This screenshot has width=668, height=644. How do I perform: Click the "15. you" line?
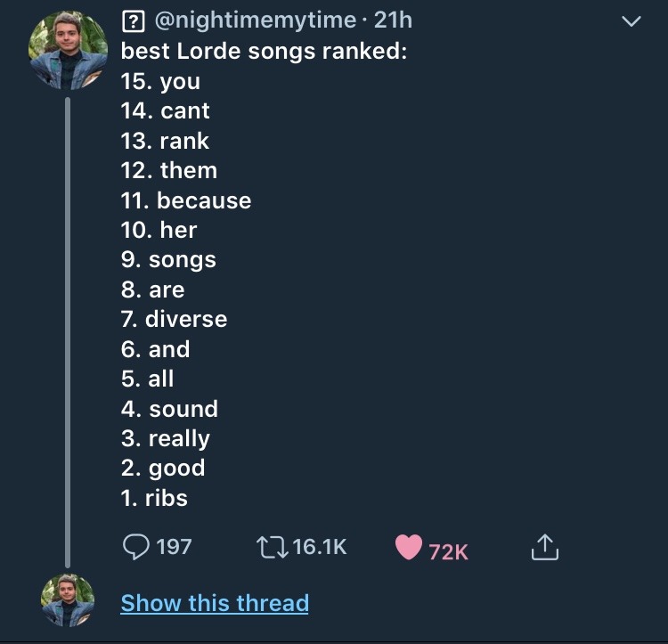(160, 81)
